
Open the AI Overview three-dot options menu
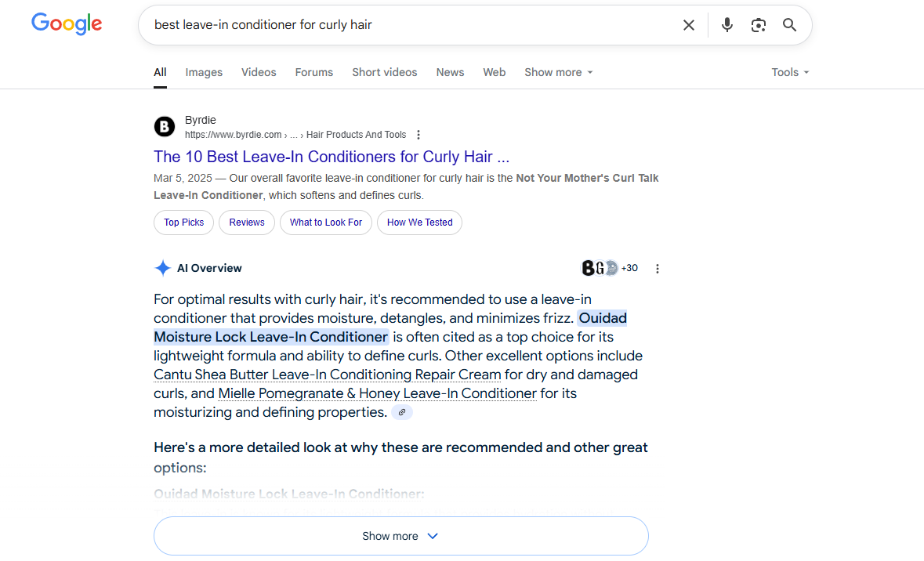point(658,268)
